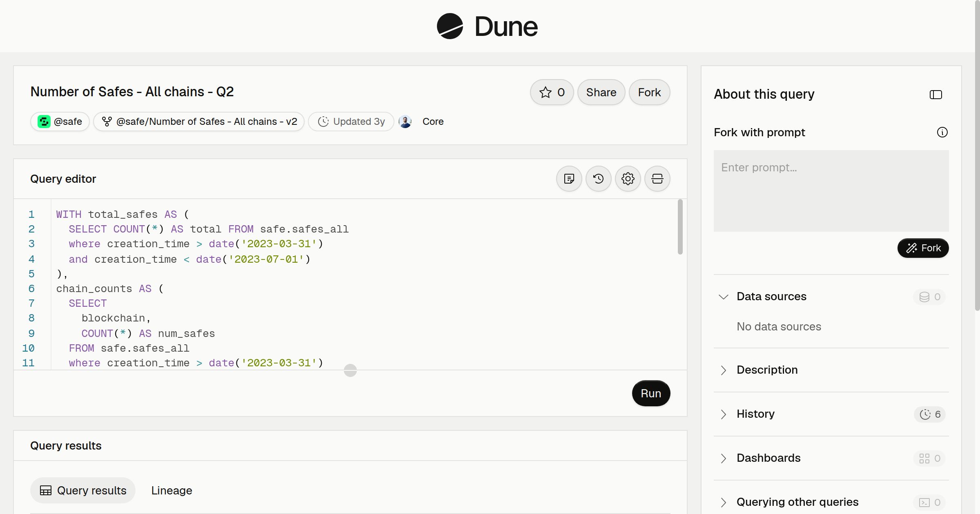Click the query title 'Number of Safes - All chains - Q2'
This screenshot has width=980, height=514.
(x=132, y=92)
